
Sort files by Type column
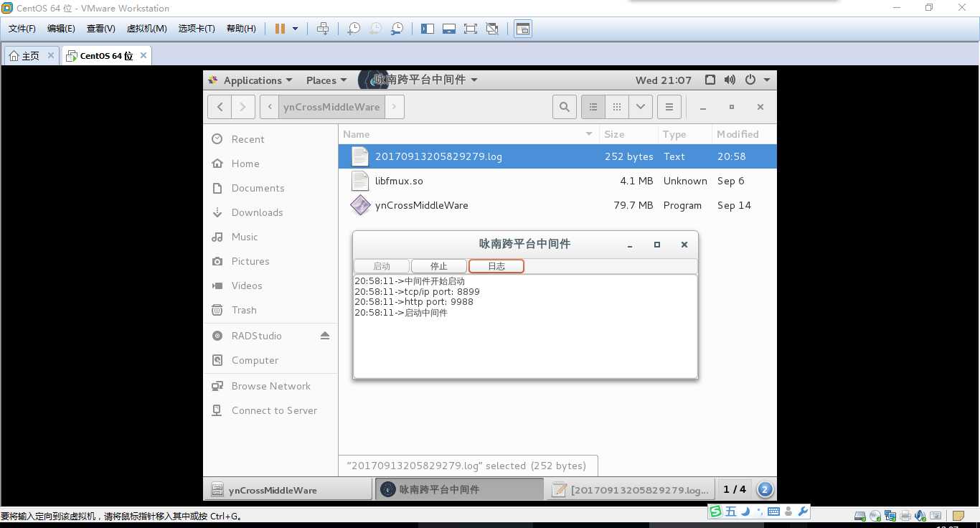click(x=684, y=134)
